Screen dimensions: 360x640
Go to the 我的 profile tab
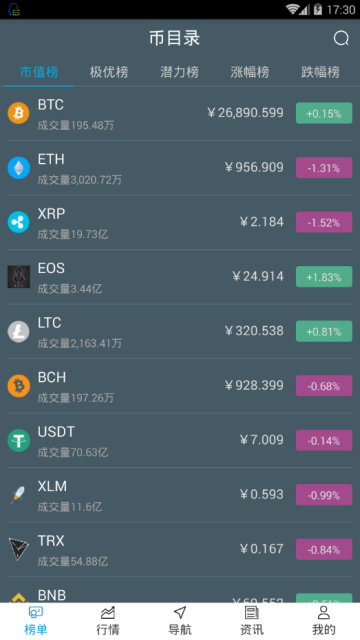coord(324,621)
